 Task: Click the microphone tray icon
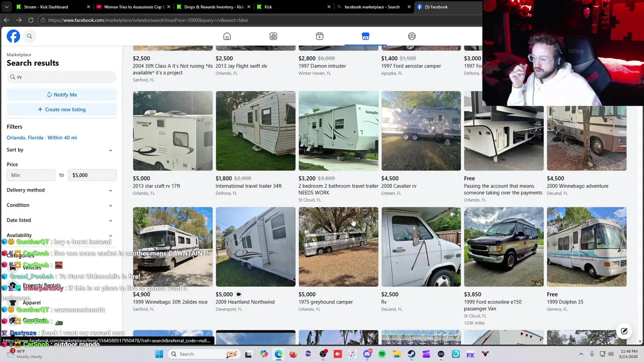point(592,354)
